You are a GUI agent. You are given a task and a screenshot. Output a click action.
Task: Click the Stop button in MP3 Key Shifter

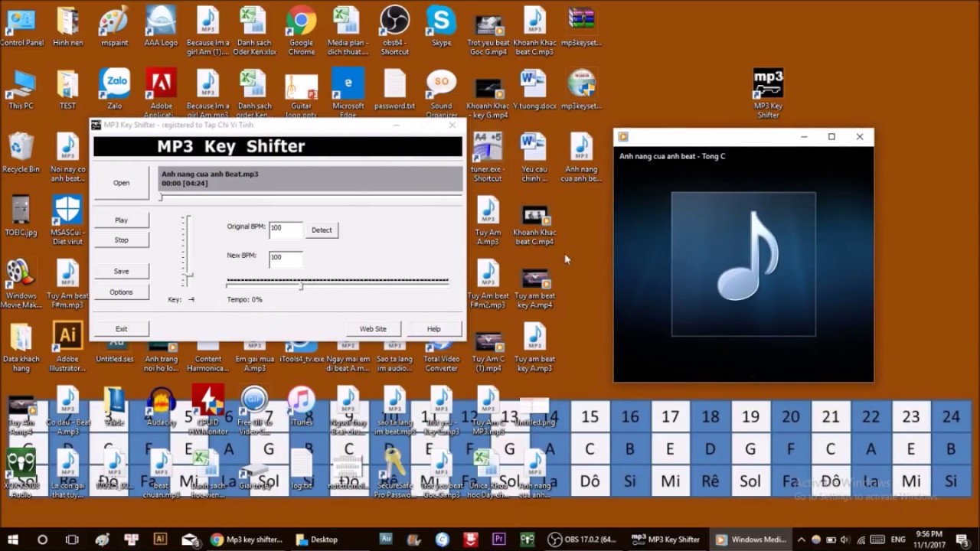pyautogui.click(x=121, y=240)
